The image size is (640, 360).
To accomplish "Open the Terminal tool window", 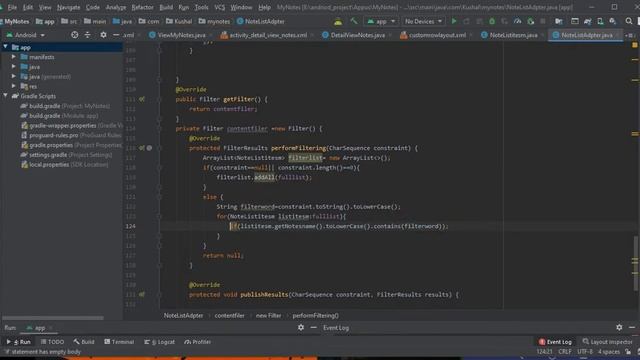I will point(119,342).
